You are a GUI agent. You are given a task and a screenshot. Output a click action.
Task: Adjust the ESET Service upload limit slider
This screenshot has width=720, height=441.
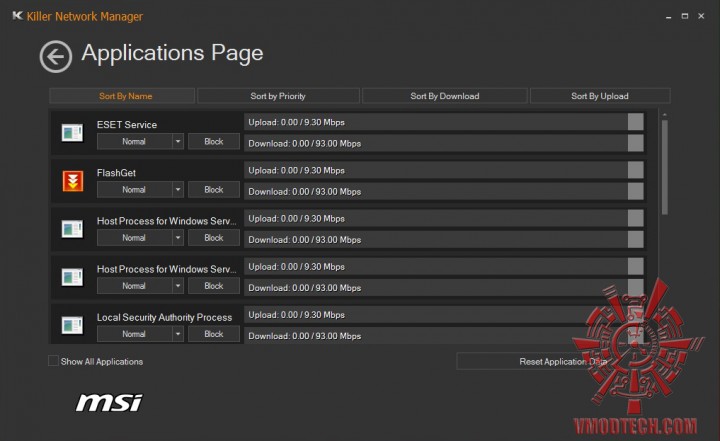(x=636, y=122)
